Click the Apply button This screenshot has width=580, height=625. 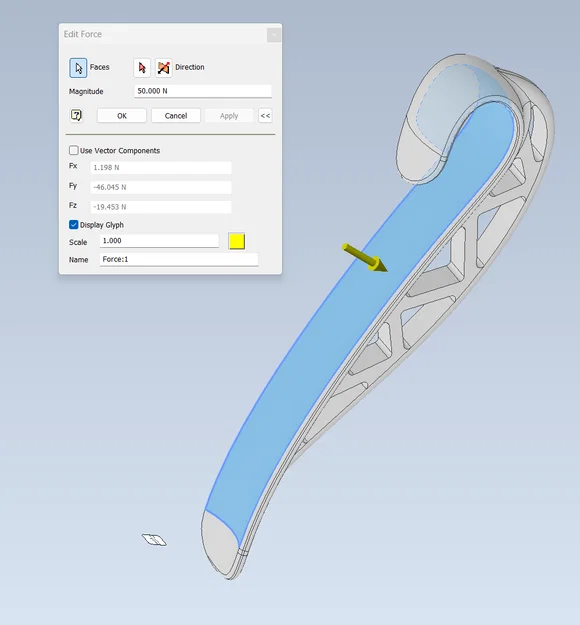click(229, 116)
